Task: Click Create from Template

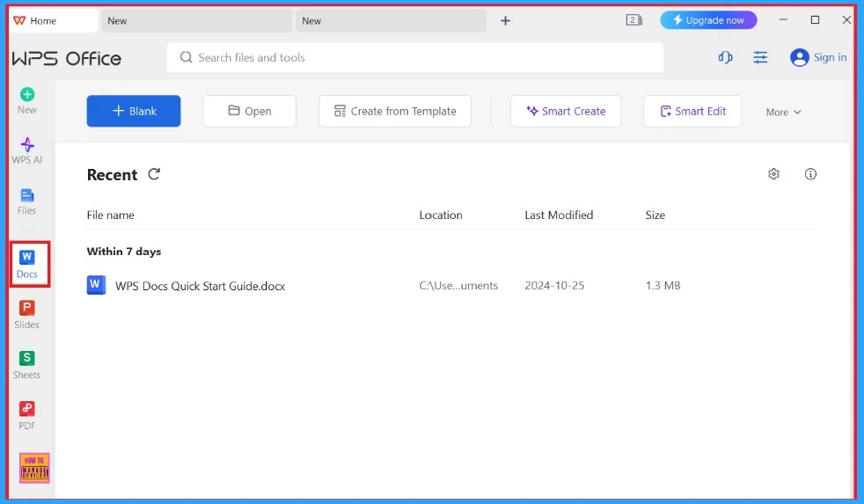Action: [x=395, y=111]
